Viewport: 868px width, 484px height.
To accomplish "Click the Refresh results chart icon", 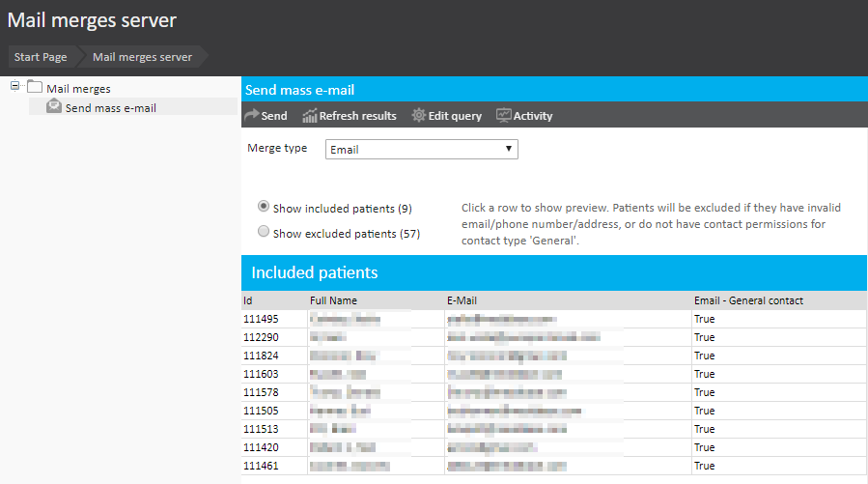I will pos(310,116).
